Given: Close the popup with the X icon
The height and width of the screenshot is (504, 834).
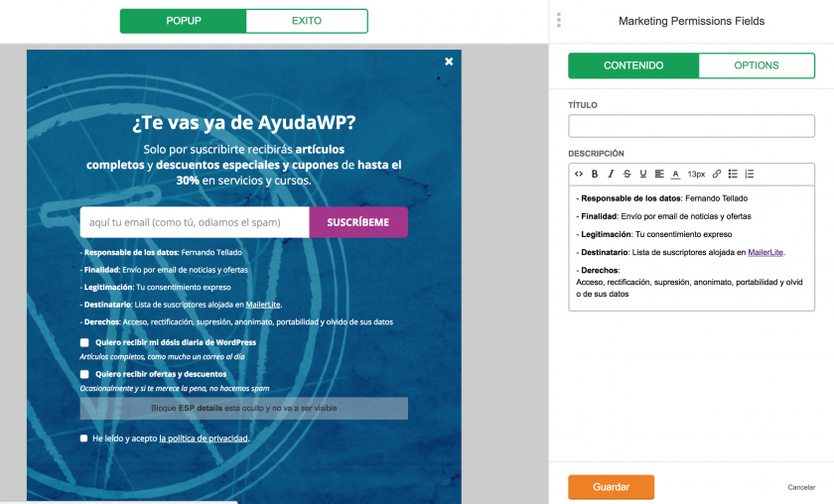Looking at the screenshot, I should coord(449,62).
